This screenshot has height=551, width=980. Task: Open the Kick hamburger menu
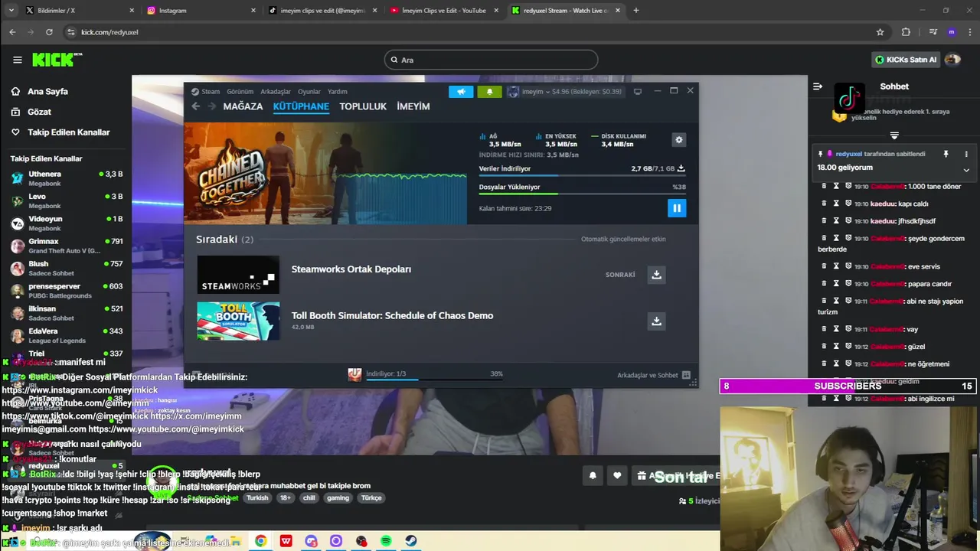click(x=17, y=60)
